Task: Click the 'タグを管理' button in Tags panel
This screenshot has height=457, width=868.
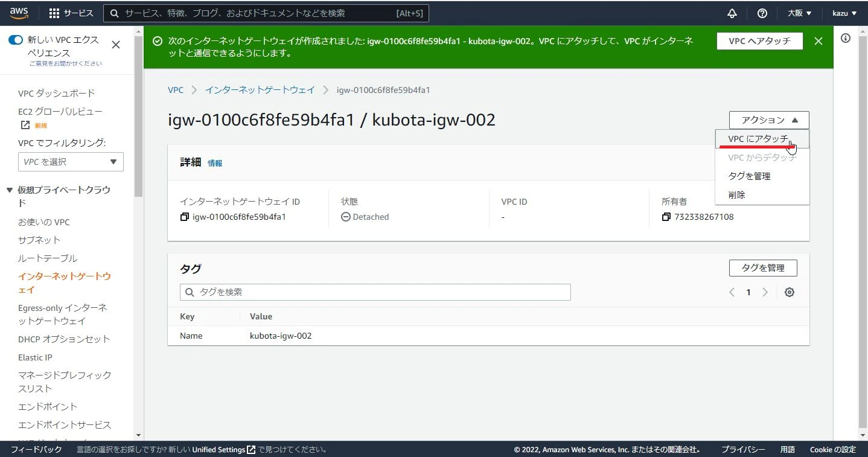Action: point(763,268)
